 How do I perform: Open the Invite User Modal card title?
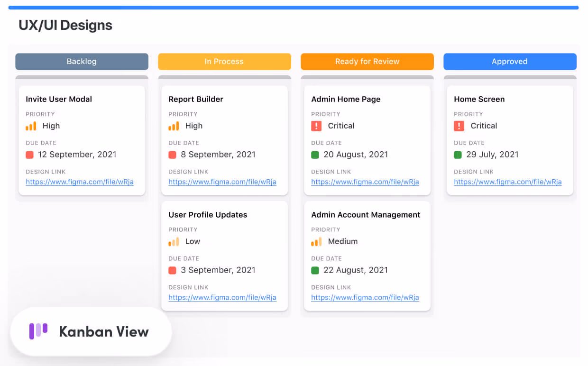[x=59, y=99]
